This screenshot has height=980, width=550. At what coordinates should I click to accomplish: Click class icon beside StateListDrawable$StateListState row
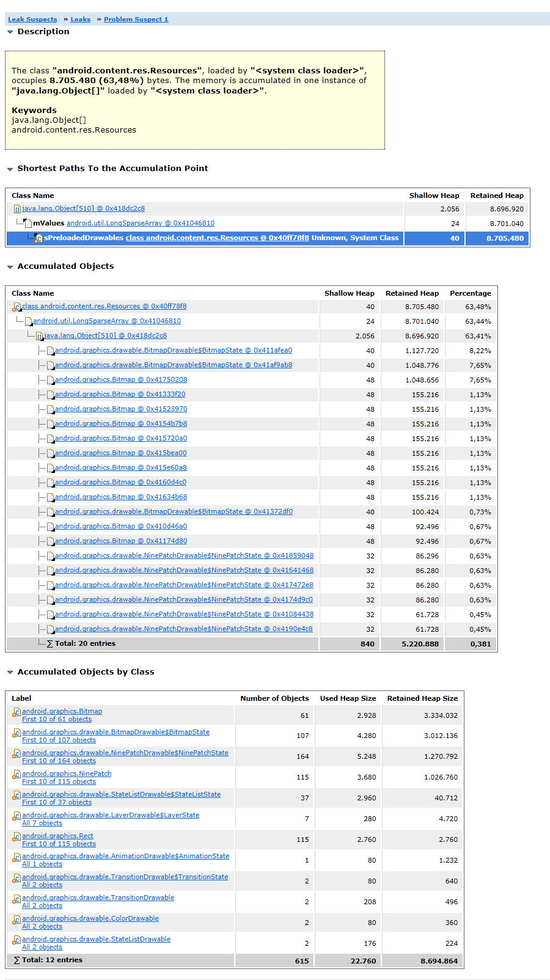point(17,795)
